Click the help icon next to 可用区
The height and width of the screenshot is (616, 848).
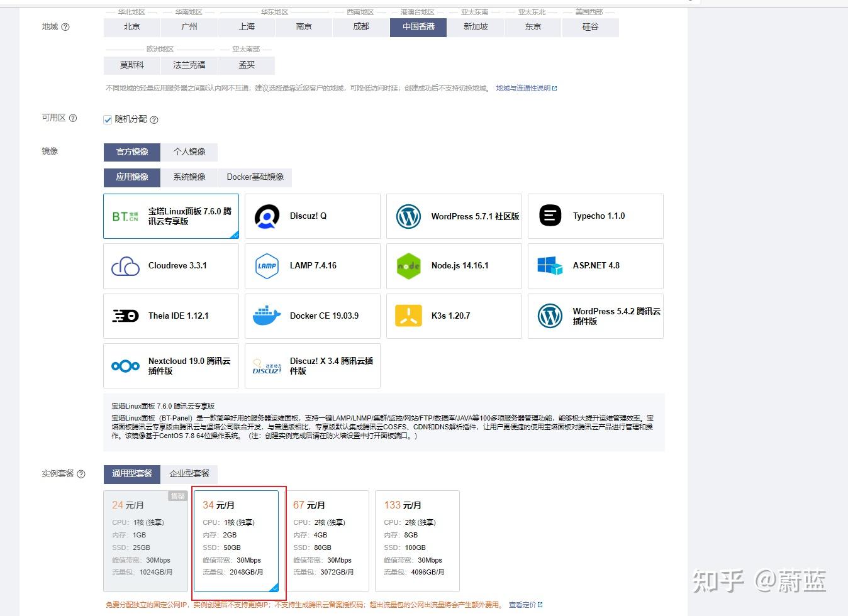(x=73, y=118)
